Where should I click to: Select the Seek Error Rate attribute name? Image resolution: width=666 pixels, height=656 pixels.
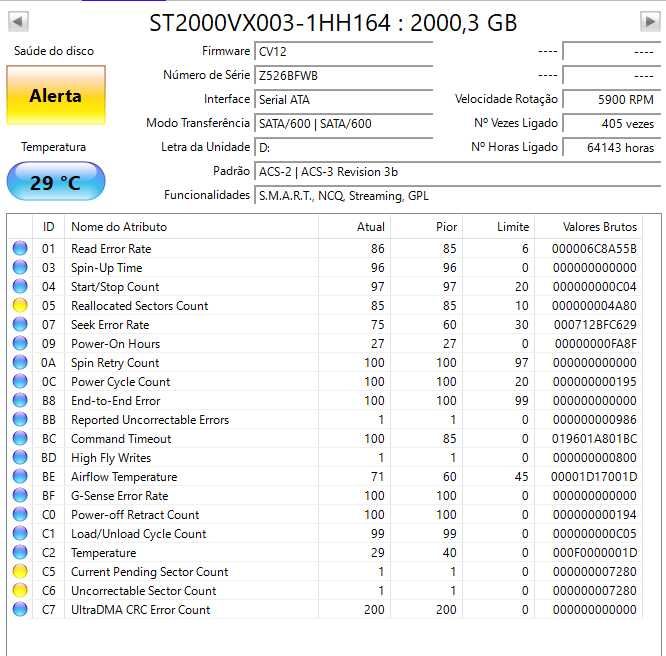pos(110,325)
